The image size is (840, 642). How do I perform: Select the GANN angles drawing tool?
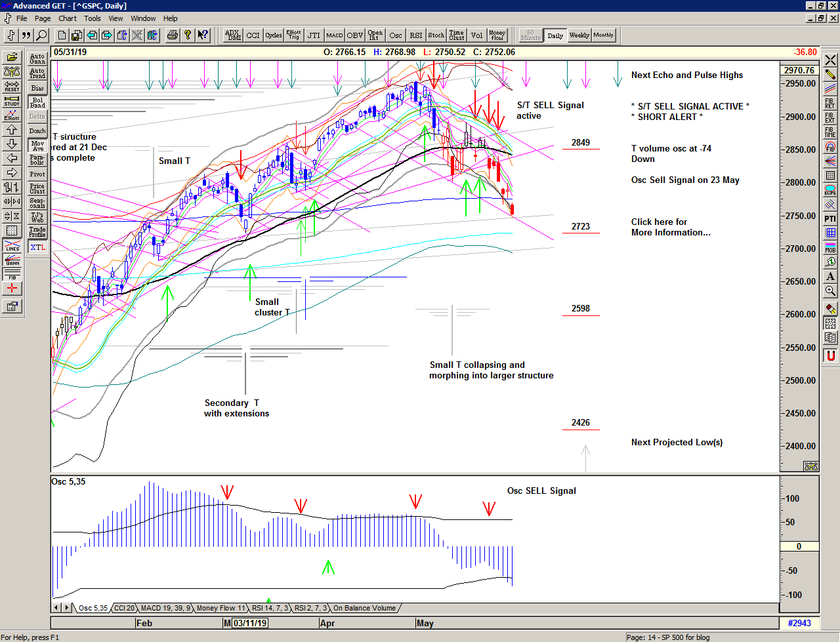12,260
